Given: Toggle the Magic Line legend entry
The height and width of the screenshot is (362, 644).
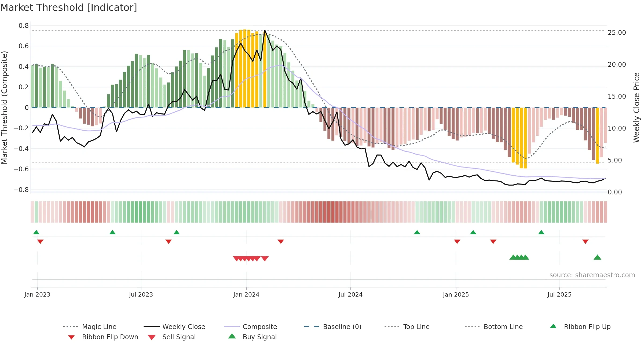Looking at the screenshot, I should point(90,327).
